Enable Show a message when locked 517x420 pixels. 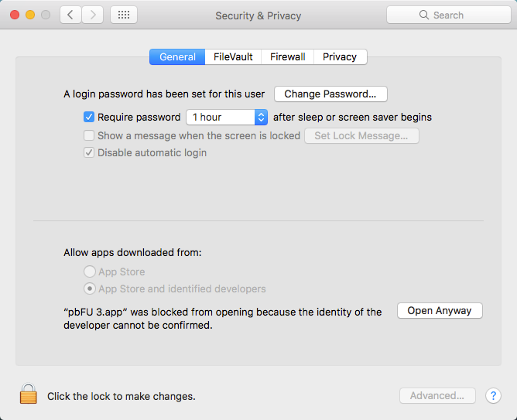click(89, 135)
